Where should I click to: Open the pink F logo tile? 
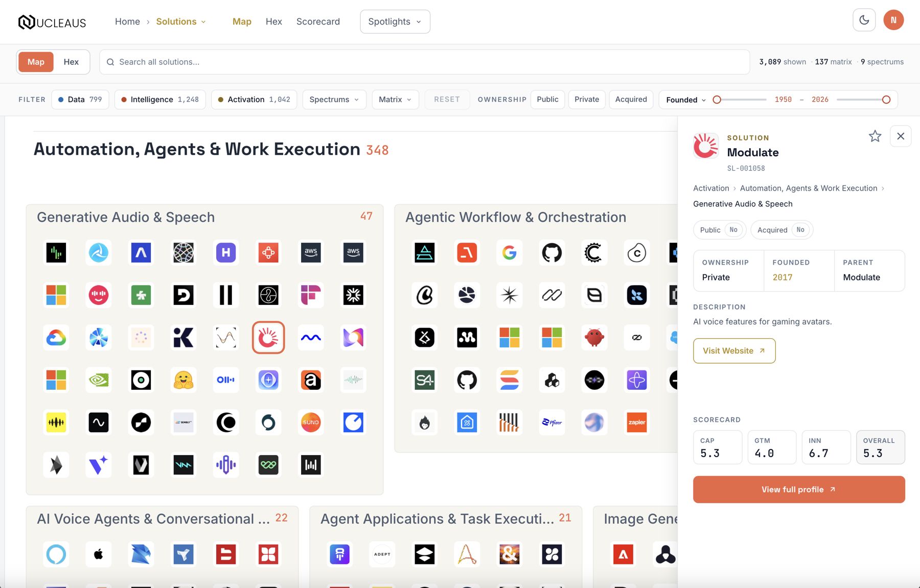(311, 295)
